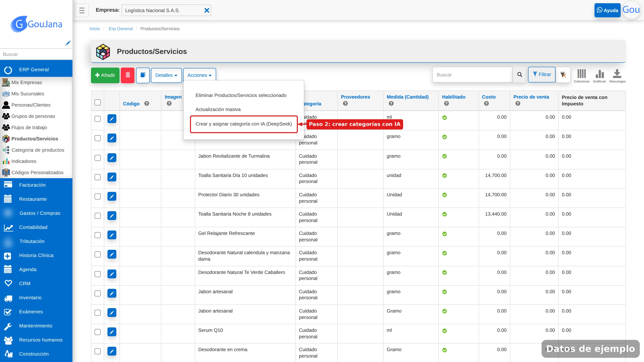Screen dimensions: 644x362
Task: Click the red trash delete button
Action: [128, 75]
